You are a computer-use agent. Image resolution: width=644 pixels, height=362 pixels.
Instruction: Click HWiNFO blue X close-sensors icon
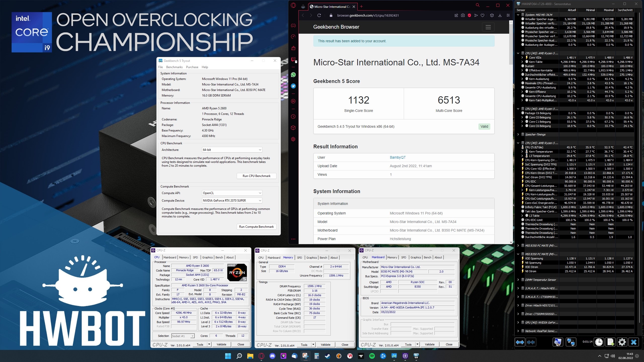[634, 342]
